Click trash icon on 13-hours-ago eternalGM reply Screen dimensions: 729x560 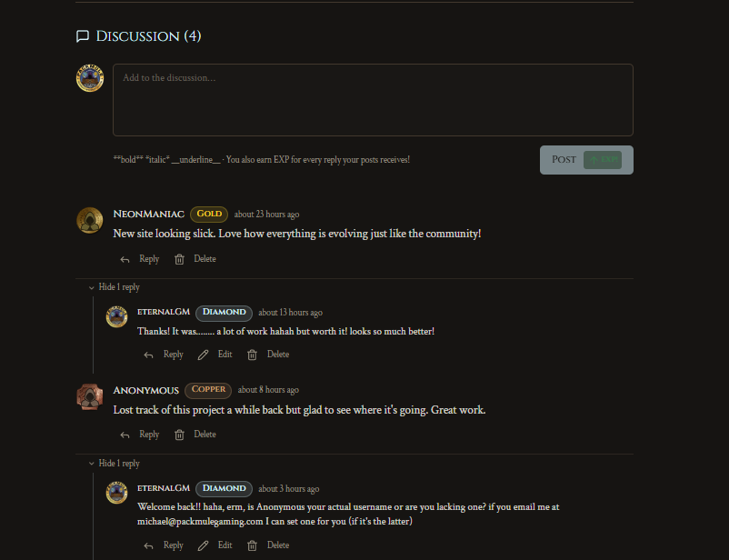pos(252,355)
